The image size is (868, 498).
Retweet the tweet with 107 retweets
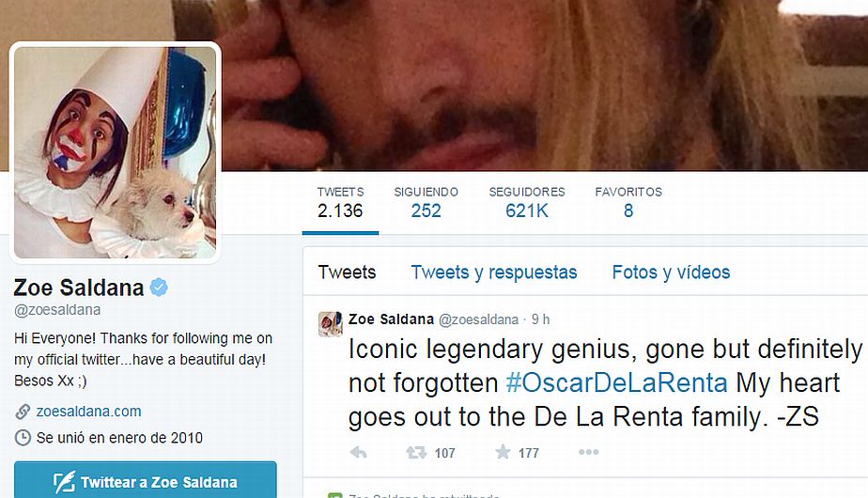pyautogui.click(x=416, y=453)
